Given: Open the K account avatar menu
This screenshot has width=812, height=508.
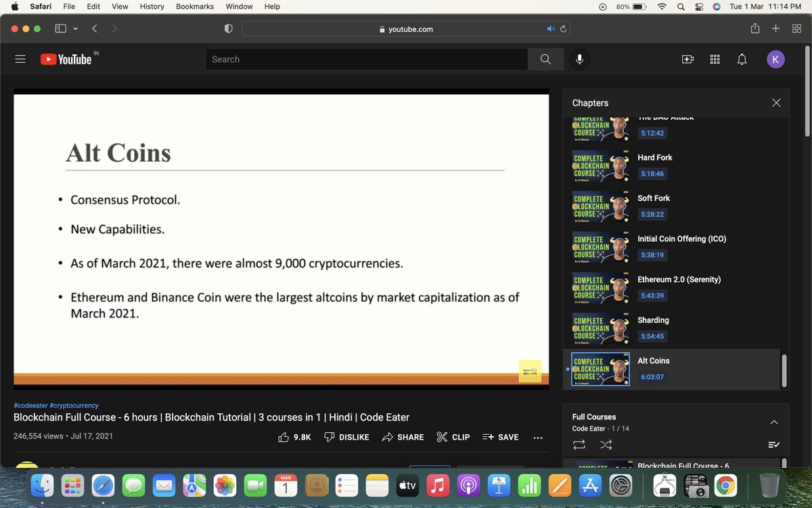Looking at the screenshot, I should [775, 60].
